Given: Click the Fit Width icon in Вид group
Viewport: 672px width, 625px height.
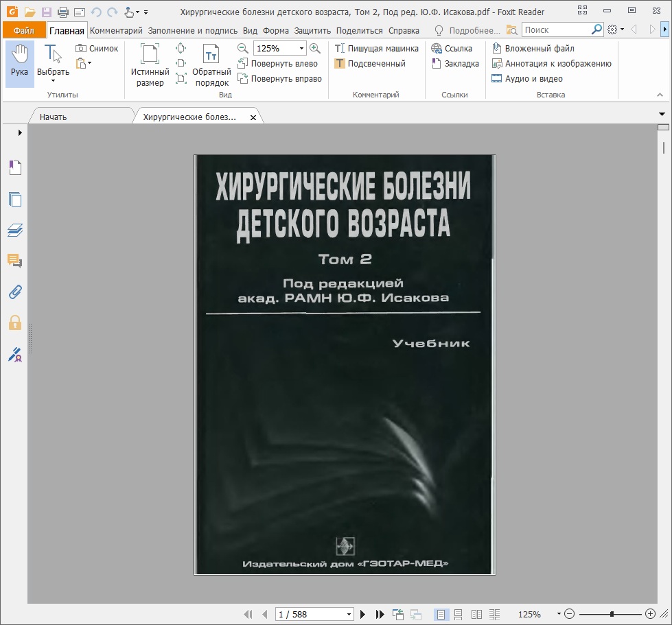Looking at the screenshot, I should [x=181, y=63].
